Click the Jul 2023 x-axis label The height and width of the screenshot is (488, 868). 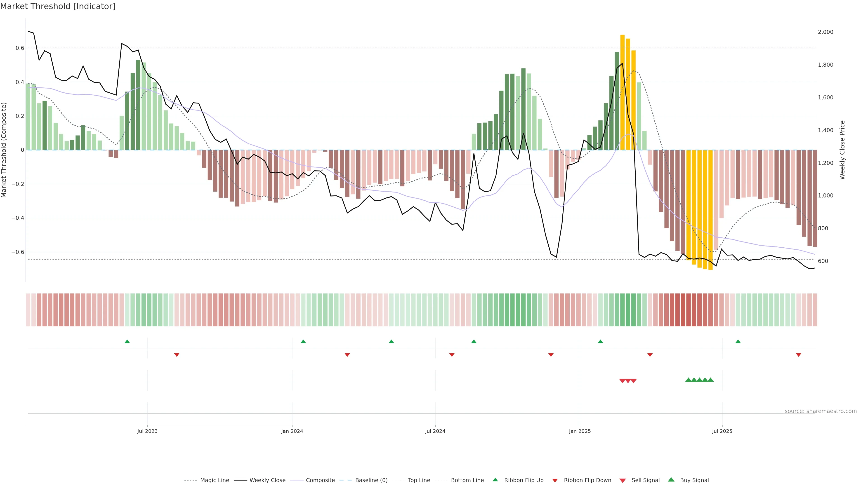(x=147, y=431)
